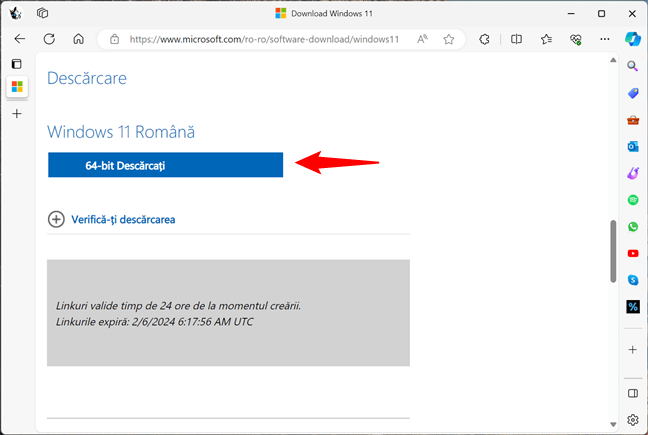Screen dimensions: 648x435
Task: Open a new tab with plus
Action: click(17, 114)
